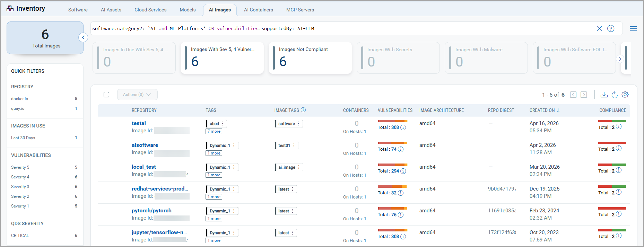
Task: Open vulnerability info for pytorch/pytorch row
Action: click(401, 215)
